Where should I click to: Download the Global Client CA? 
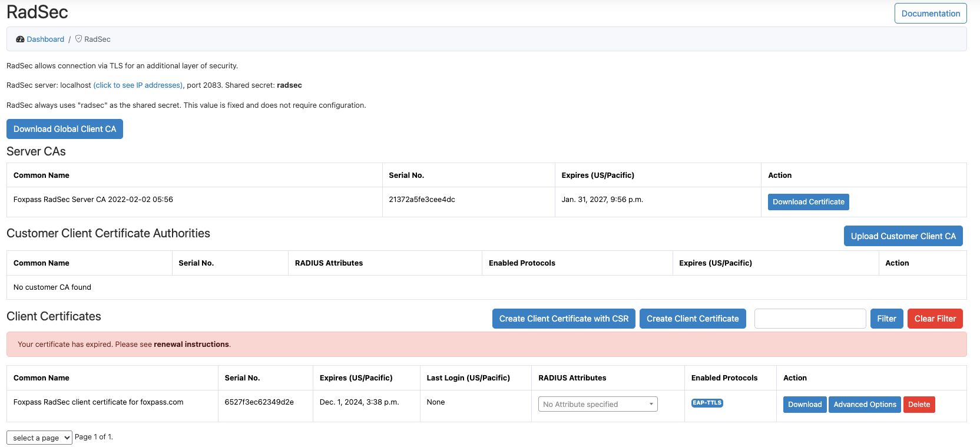click(x=65, y=129)
